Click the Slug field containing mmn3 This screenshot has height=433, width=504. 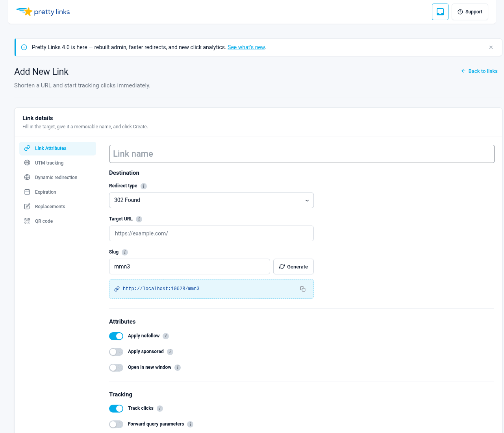189,266
